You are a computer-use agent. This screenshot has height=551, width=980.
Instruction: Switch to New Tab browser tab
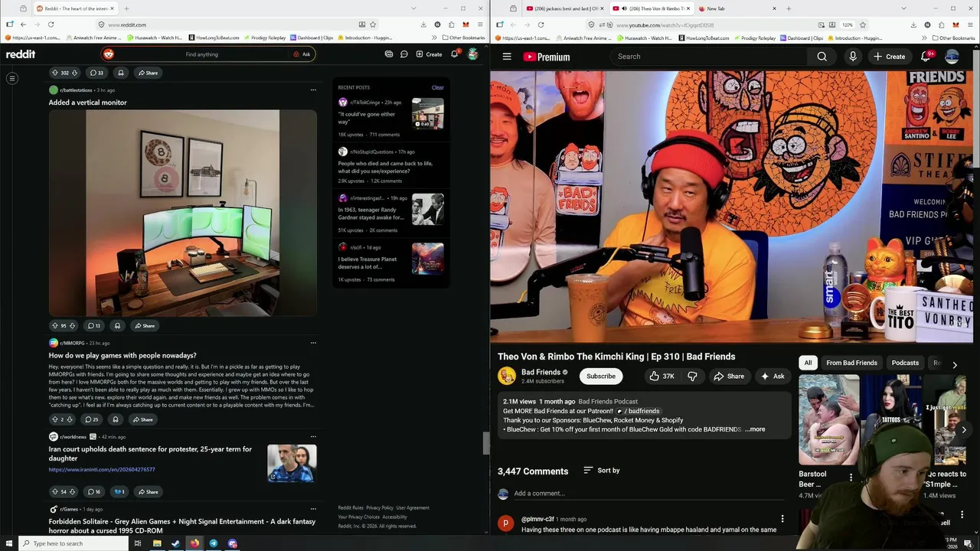[x=735, y=8]
